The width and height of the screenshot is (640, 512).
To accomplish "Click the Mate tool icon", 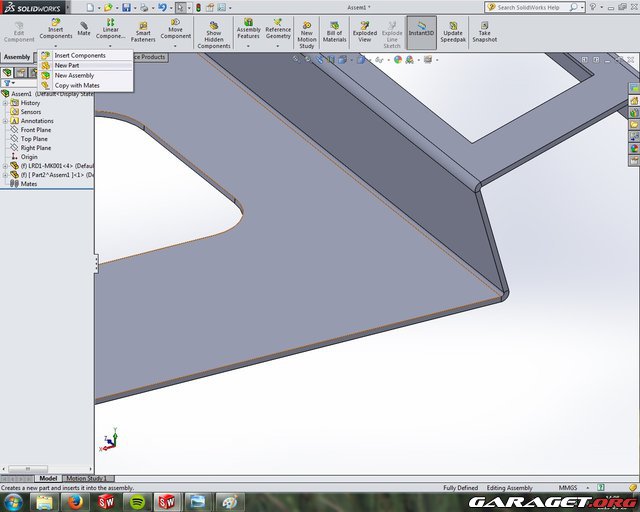I will [x=84, y=27].
